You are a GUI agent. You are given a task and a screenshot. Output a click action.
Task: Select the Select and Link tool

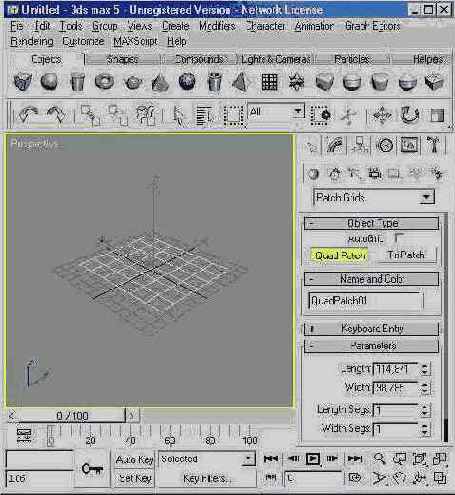(90, 115)
